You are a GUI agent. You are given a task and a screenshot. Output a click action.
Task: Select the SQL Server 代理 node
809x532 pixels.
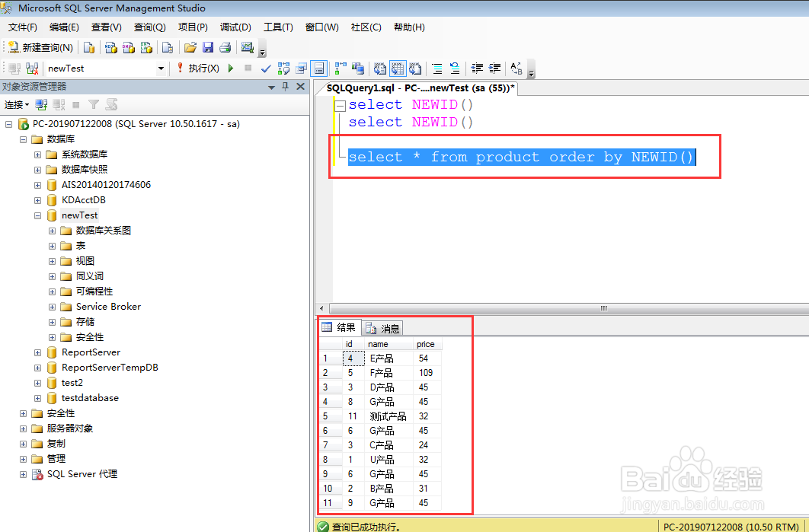pos(82,474)
